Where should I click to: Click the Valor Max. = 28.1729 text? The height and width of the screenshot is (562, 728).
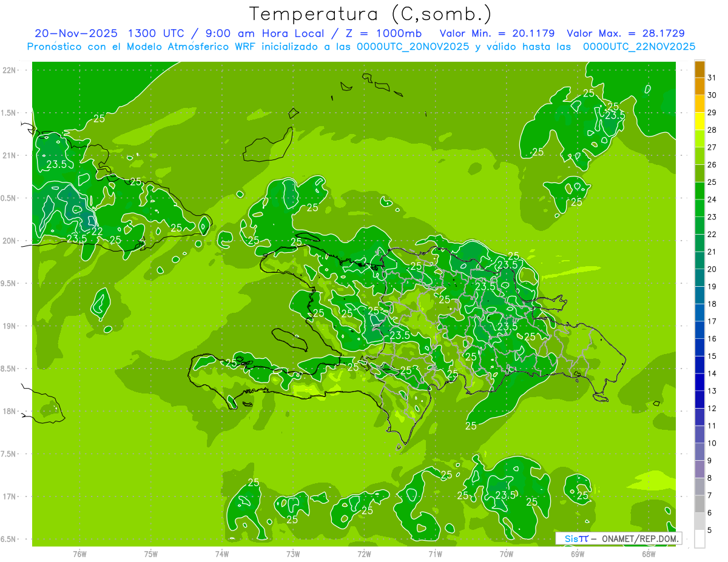point(625,33)
